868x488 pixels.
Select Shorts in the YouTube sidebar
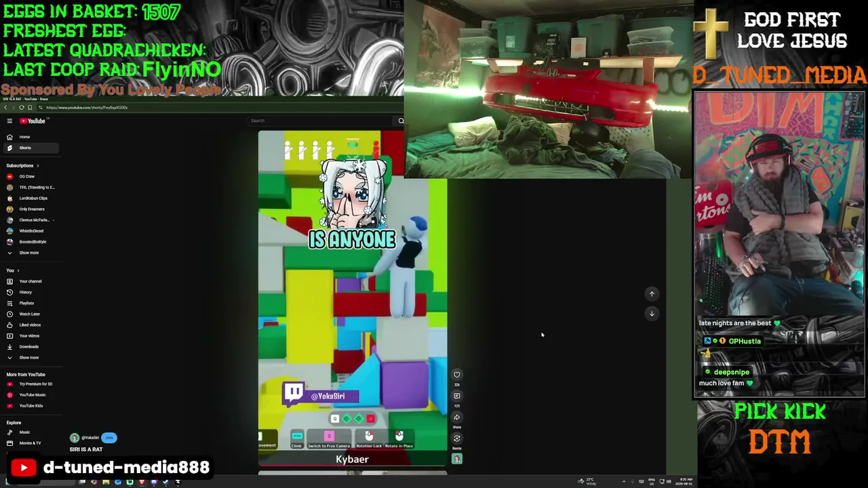point(30,148)
